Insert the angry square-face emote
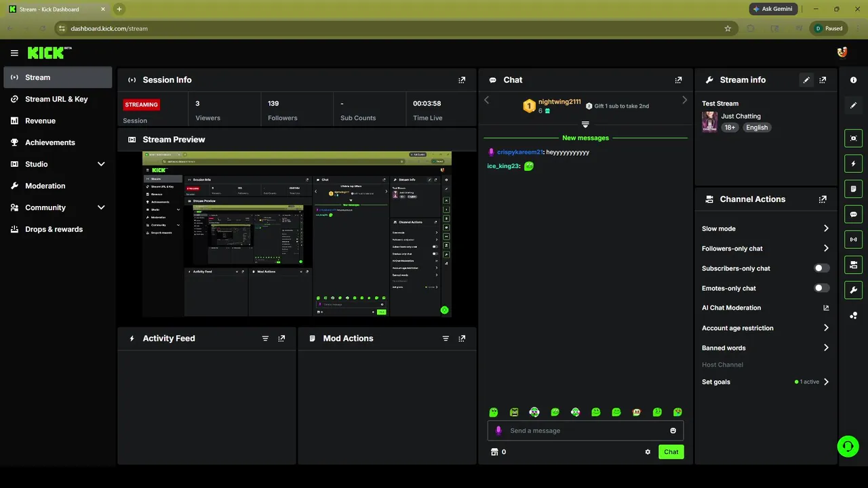 pyautogui.click(x=514, y=412)
